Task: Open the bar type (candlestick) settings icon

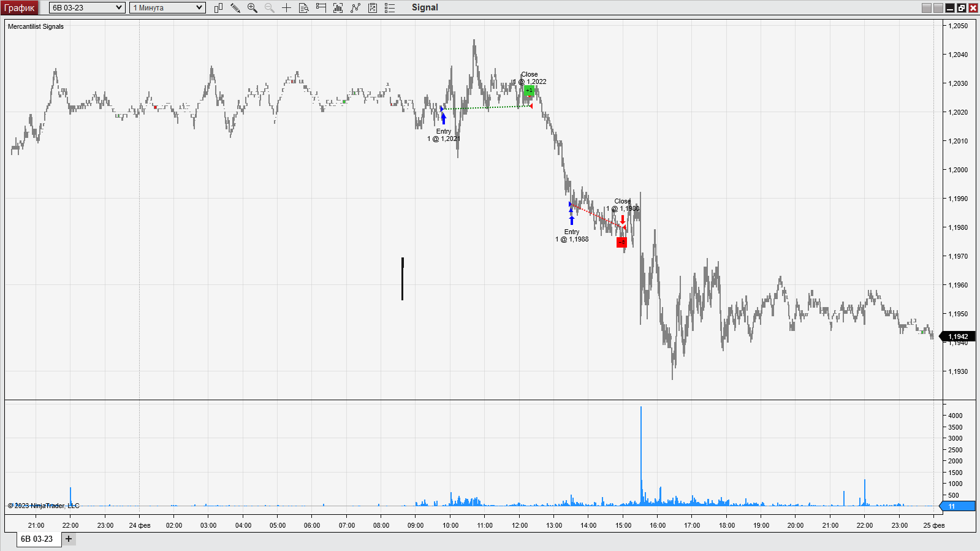Action: pyautogui.click(x=218, y=8)
